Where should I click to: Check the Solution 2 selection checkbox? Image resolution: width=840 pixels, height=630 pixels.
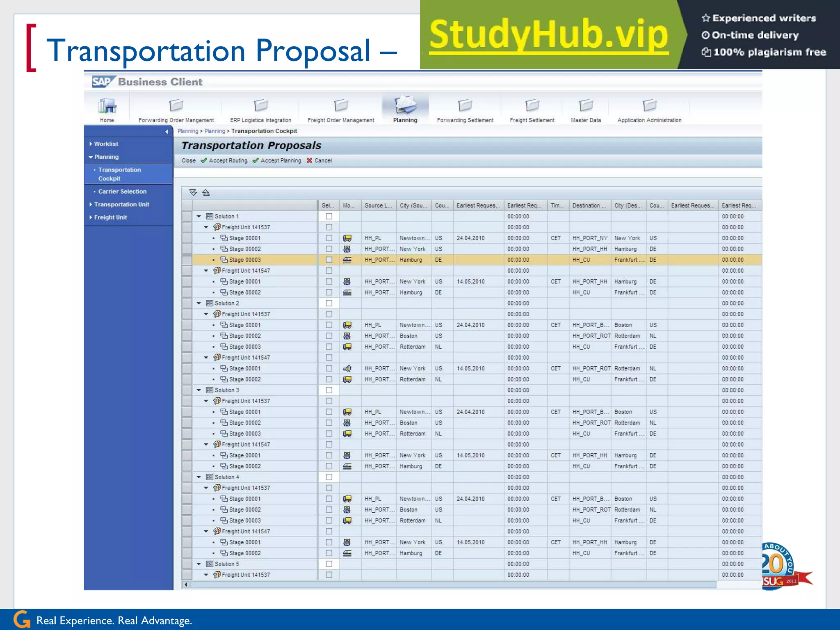coord(329,303)
